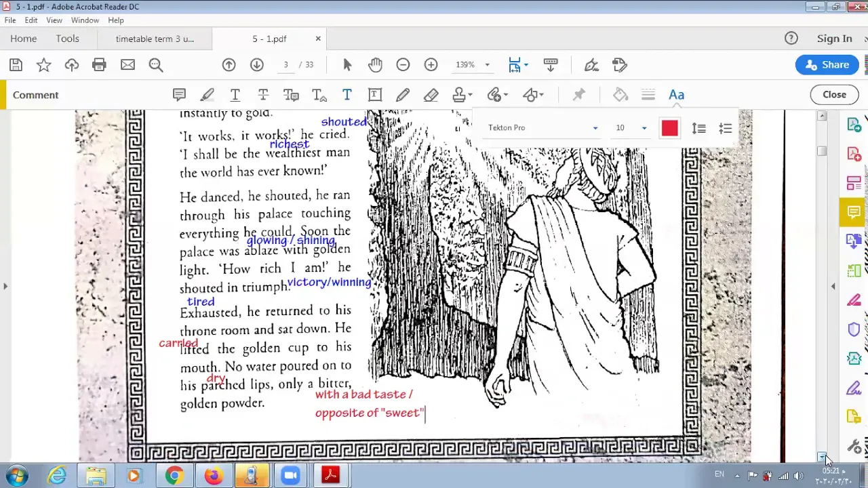
Task: Open the find text magnifier
Action: [x=156, y=65]
